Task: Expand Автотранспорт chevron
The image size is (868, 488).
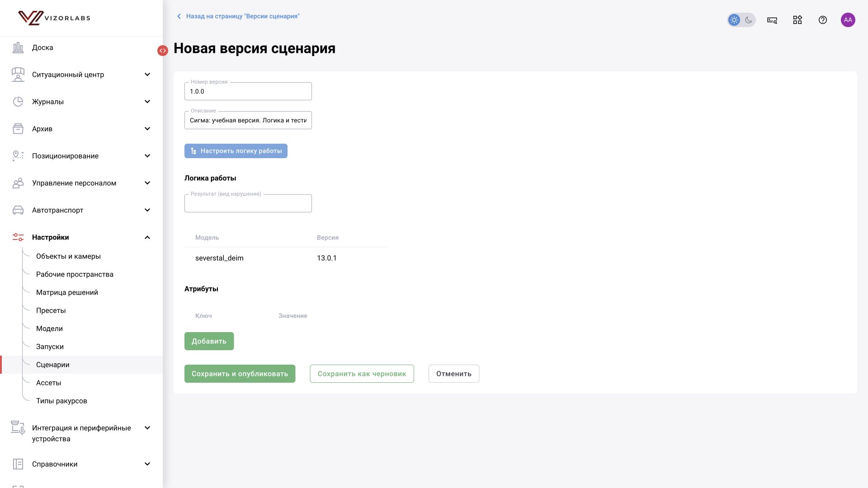Action: click(147, 210)
